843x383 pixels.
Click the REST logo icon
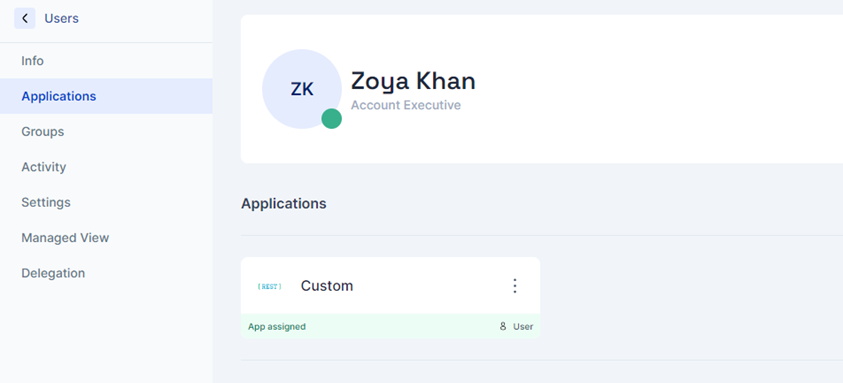[x=269, y=287]
